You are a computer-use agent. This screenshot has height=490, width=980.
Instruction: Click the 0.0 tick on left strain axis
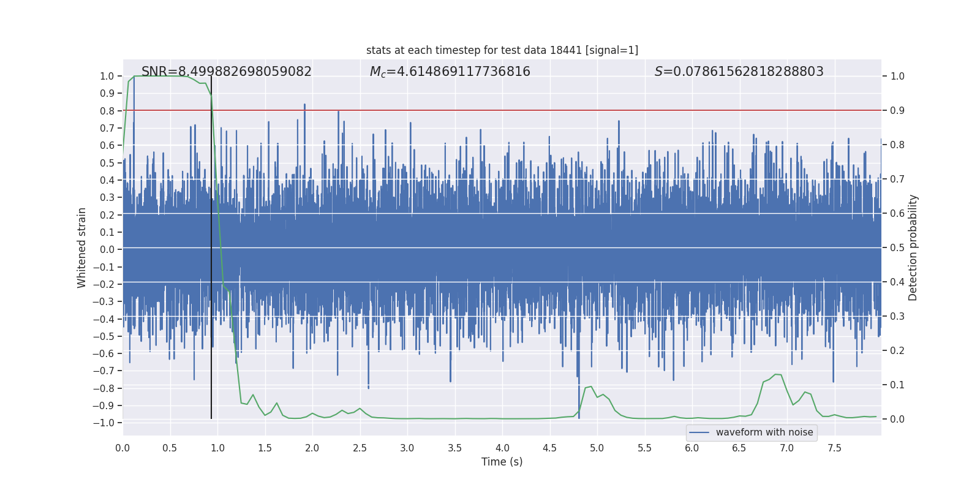pos(107,250)
